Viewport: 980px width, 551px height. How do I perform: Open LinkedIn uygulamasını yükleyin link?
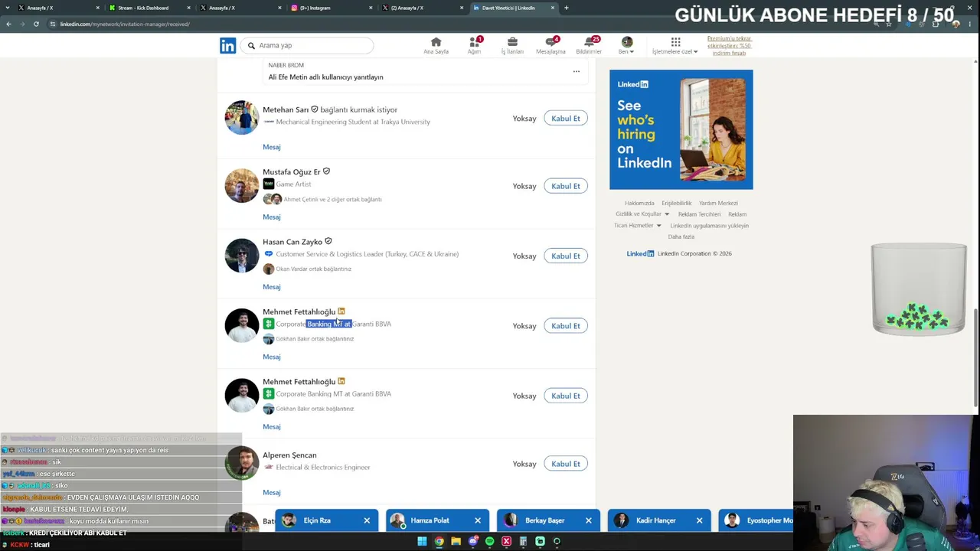710,226
